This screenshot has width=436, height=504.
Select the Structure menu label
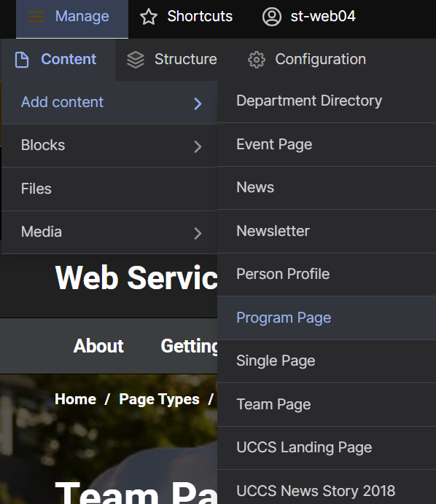(186, 59)
